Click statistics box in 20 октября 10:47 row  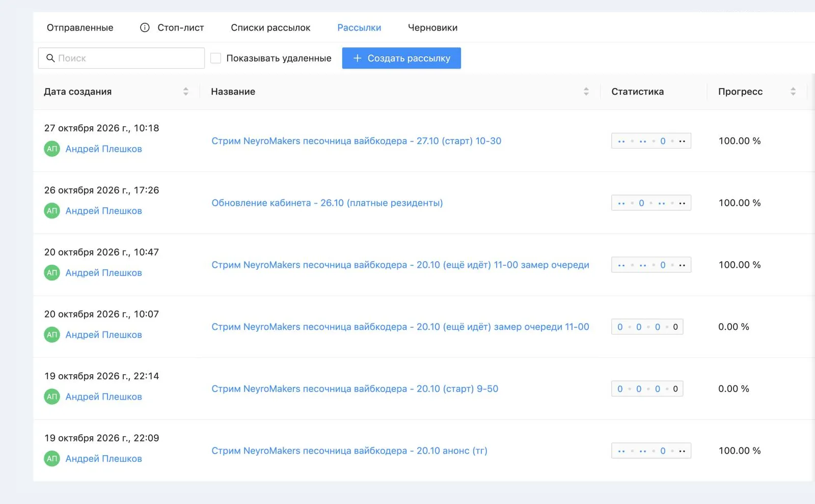coord(651,265)
